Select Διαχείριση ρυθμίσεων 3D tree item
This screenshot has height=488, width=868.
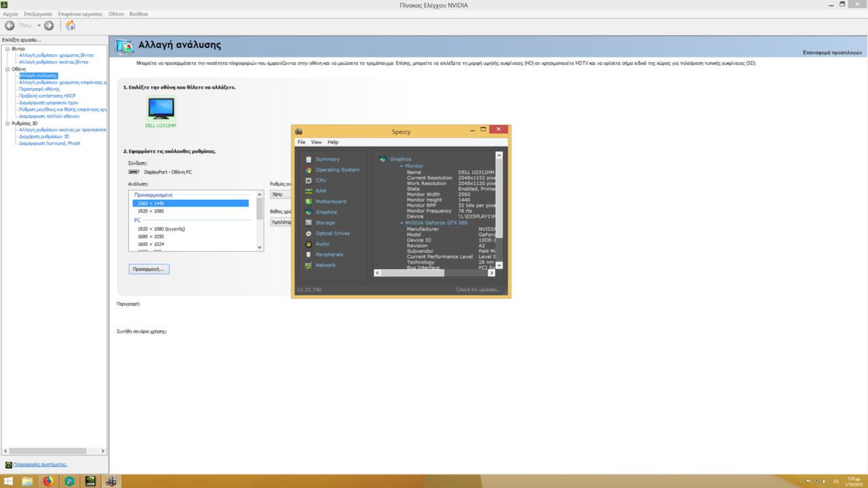coord(44,137)
